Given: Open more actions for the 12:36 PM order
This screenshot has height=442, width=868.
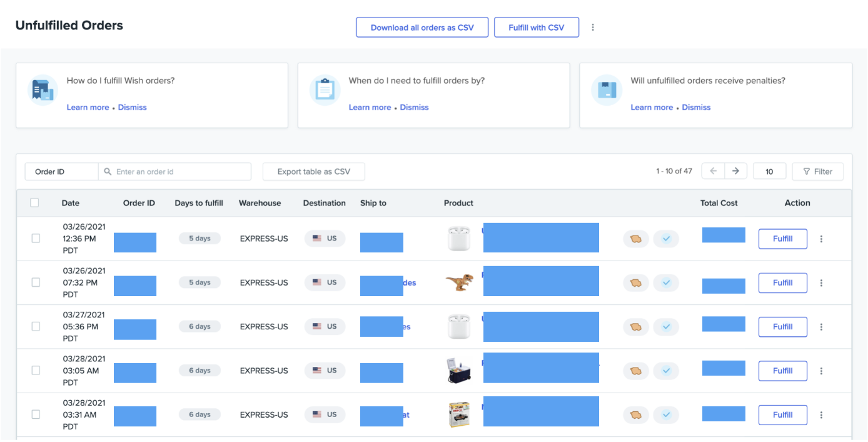Looking at the screenshot, I should click(821, 239).
